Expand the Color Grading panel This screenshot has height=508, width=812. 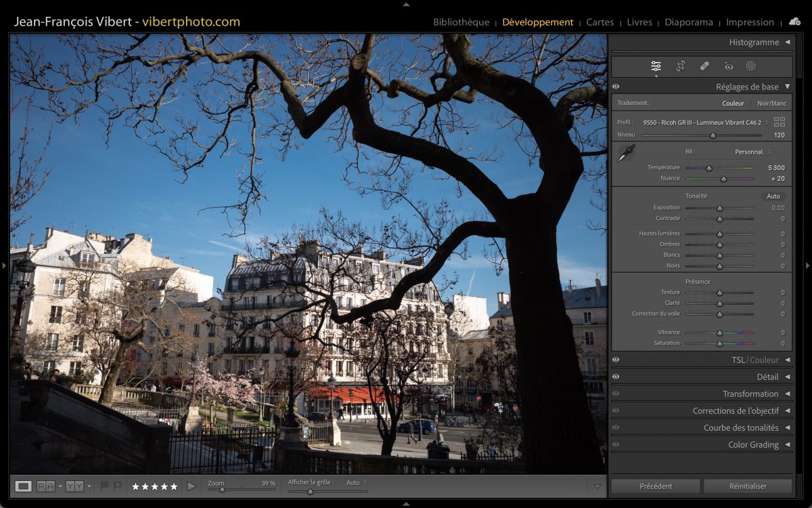point(787,444)
